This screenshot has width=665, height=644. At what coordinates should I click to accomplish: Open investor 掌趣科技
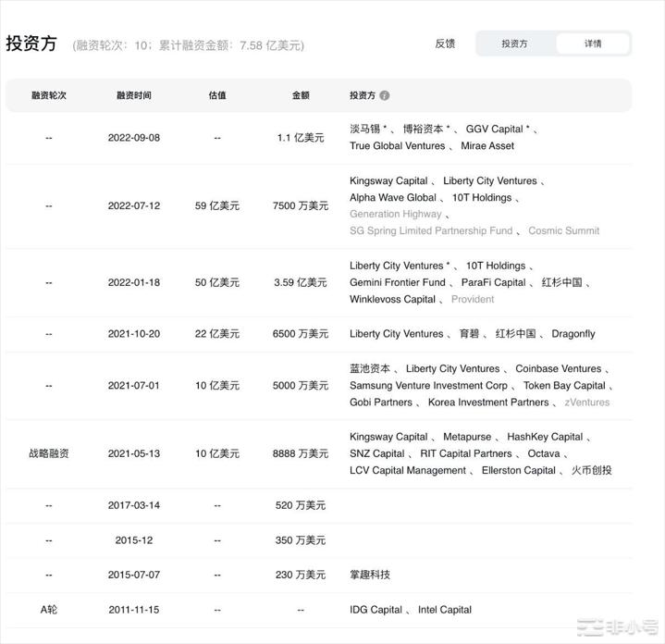[x=370, y=575]
